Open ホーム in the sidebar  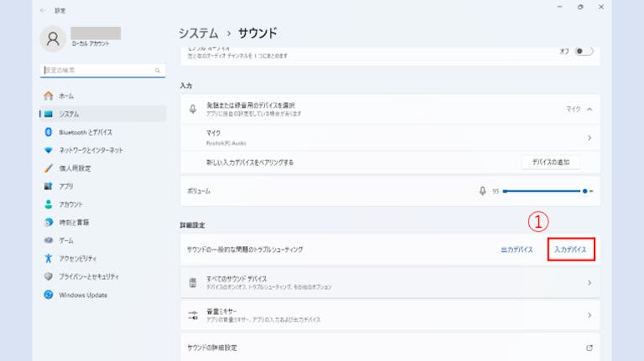point(102,96)
